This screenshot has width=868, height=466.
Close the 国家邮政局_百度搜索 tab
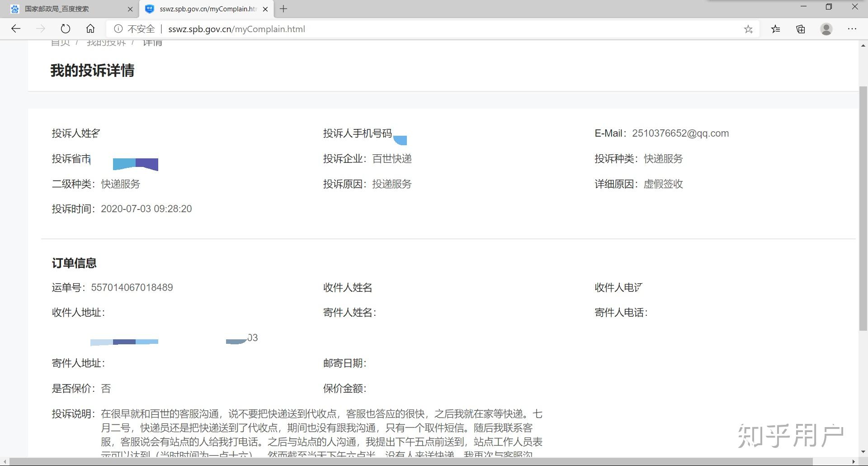click(x=130, y=9)
